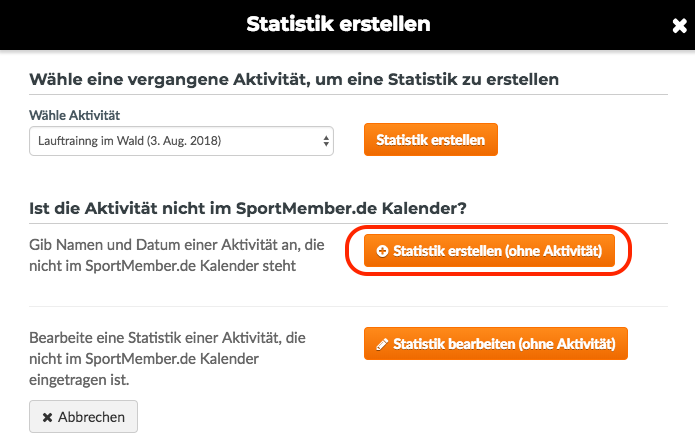Screen dimensions: 695x448
Task: Click Statistik bearbeiten (ohne Aktivität) button
Action: point(496,343)
